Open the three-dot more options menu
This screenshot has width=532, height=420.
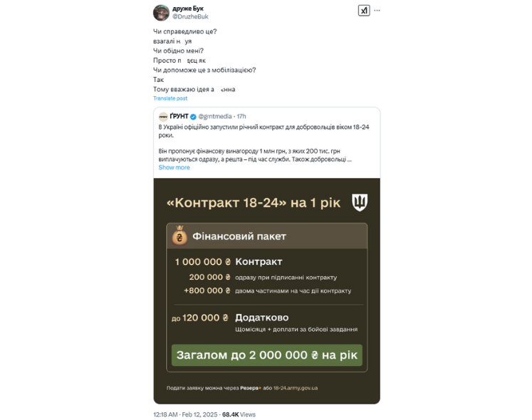pyautogui.click(x=377, y=11)
